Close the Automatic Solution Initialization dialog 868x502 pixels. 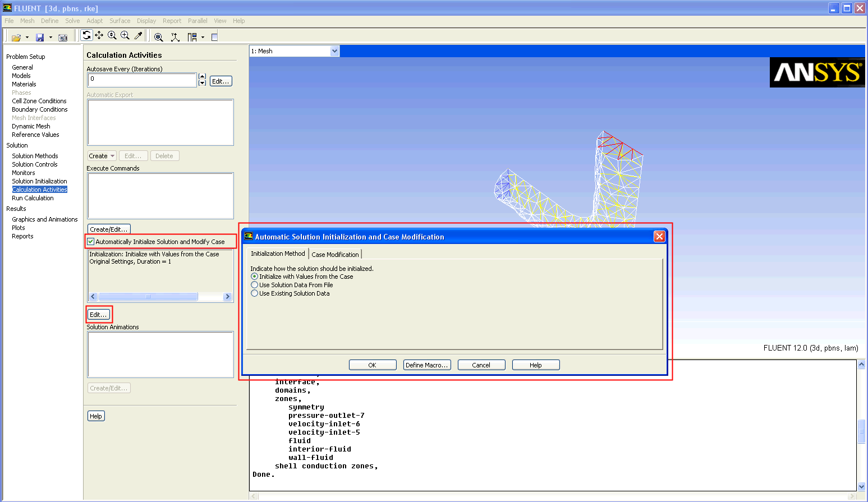coord(659,237)
